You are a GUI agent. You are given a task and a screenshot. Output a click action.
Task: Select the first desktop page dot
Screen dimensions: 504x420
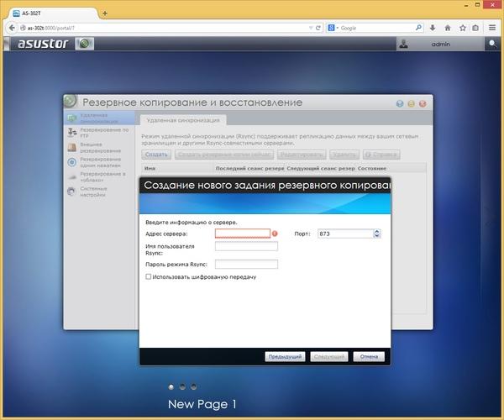point(171,387)
